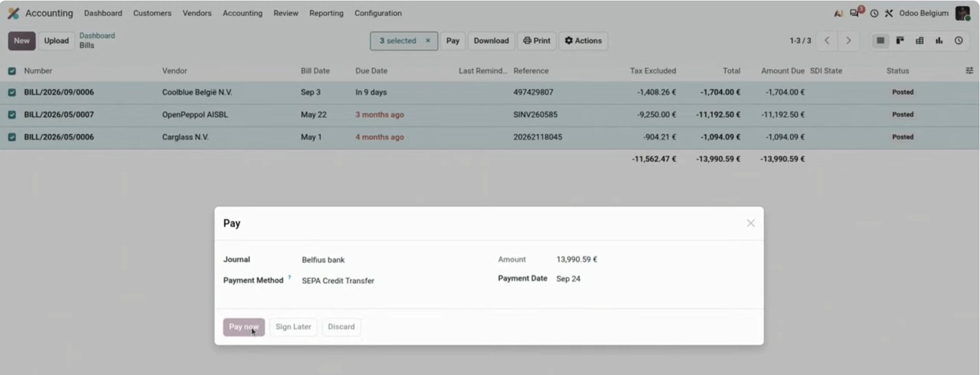Open the Print dropdown button
This screenshot has width=980, height=375.
pos(537,41)
